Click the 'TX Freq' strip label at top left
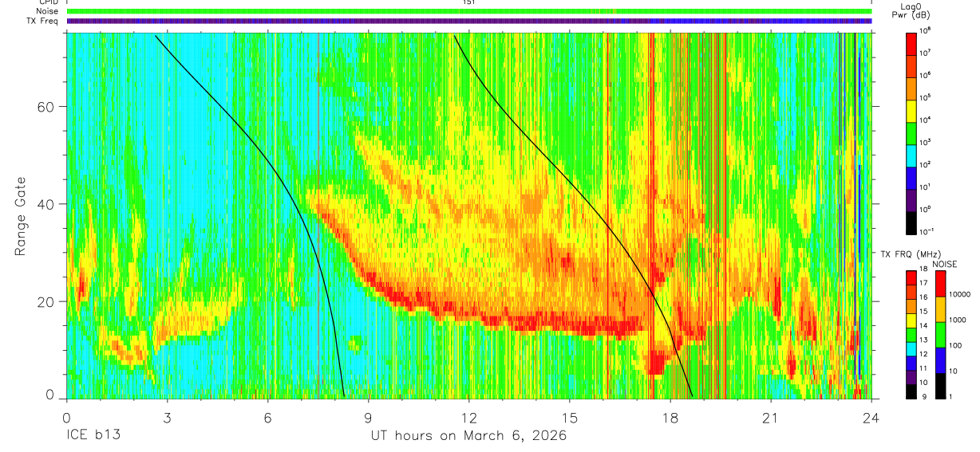The width and height of the screenshot is (980, 452). tap(44, 21)
